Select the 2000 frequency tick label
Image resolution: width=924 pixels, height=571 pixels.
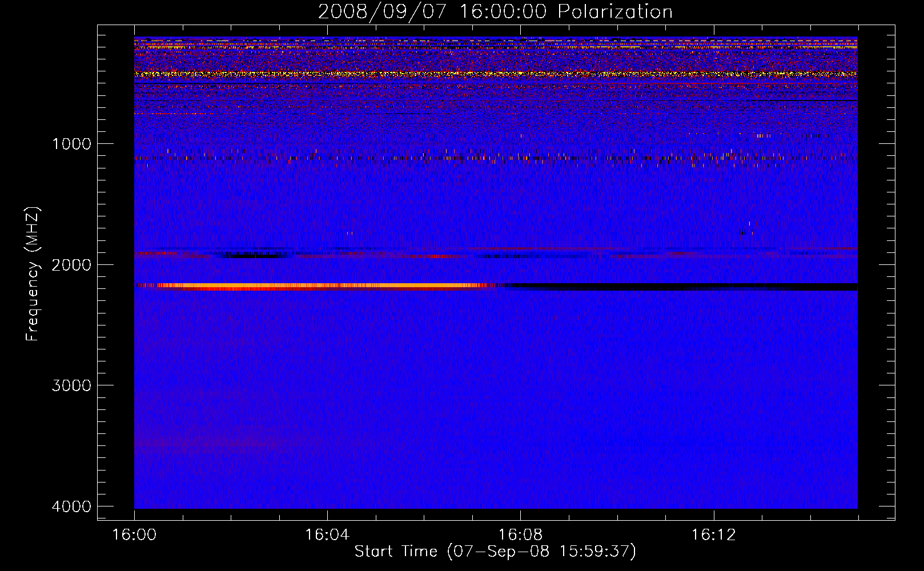click(x=71, y=264)
